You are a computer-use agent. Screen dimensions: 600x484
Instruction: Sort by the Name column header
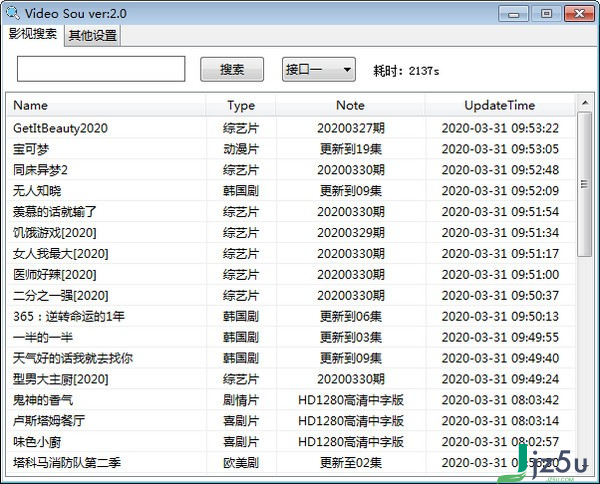106,105
